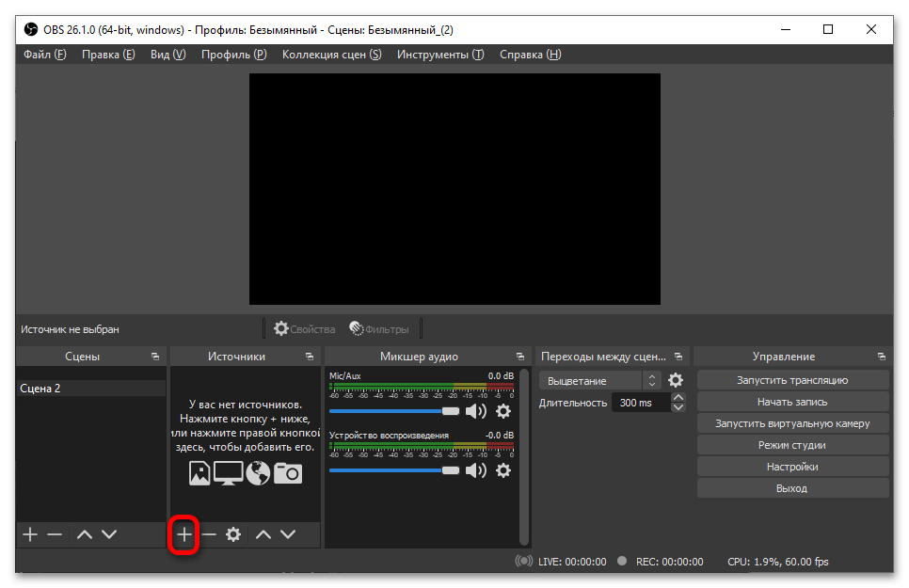
Task: Open the Профиль menu
Action: [x=233, y=55]
